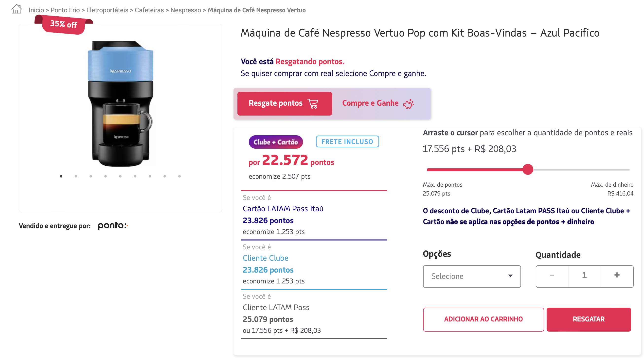Click the 35% off discount ribbon
This screenshot has height=358, width=644.
[64, 24]
